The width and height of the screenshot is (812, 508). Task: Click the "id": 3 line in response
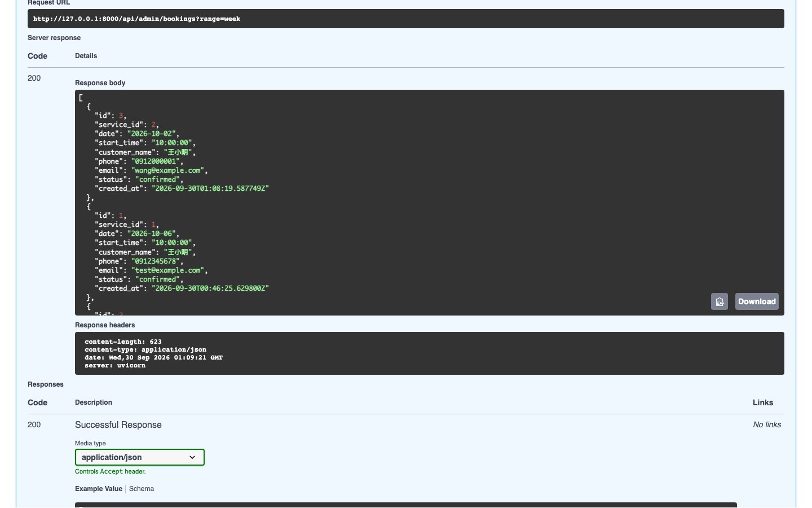click(x=111, y=116)
